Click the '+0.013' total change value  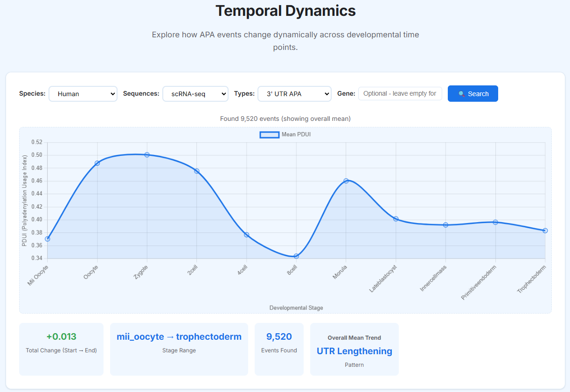[x=61, y=336]
